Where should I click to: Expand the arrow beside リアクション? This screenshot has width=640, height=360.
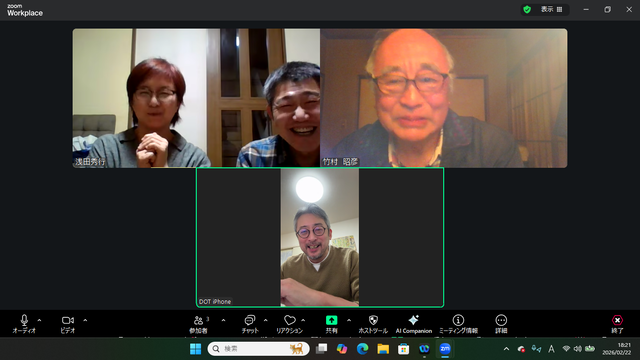click(x=303, y=320)
